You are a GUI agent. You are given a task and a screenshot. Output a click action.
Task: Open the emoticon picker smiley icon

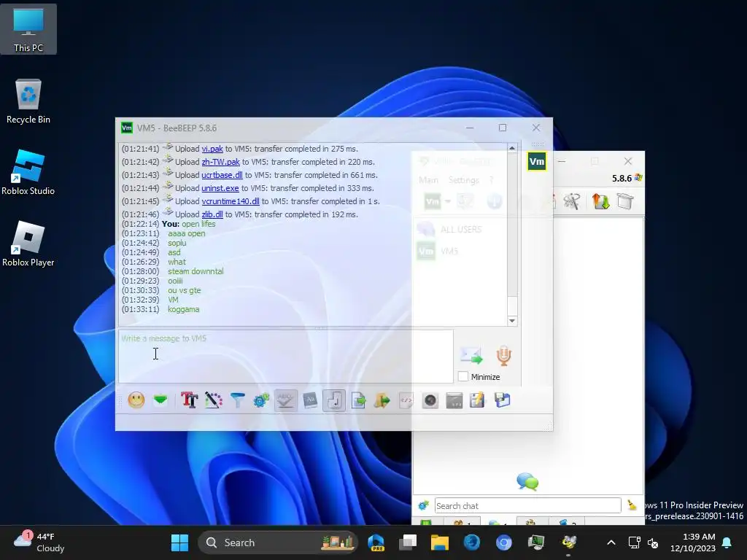click(136, 400)
